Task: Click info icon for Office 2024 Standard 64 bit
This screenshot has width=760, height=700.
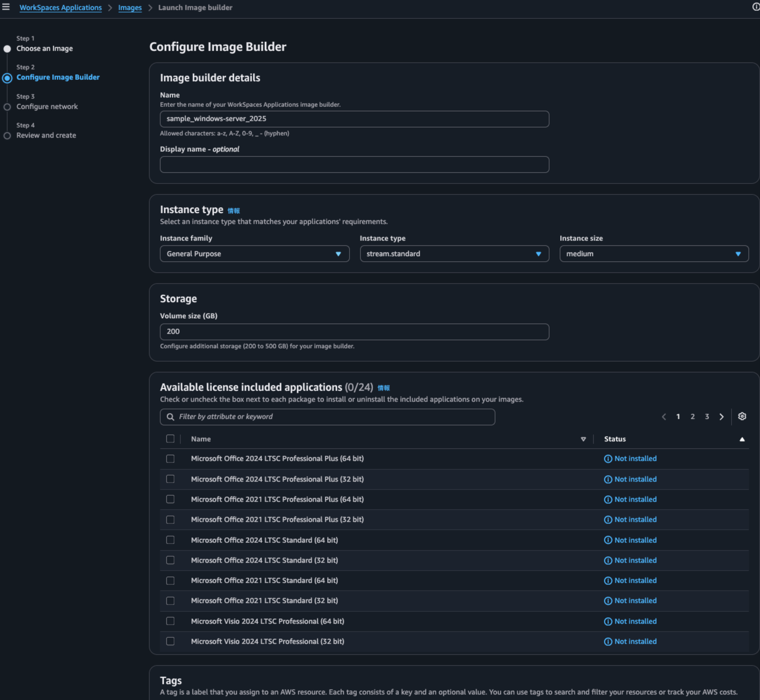Action: click(608, 540)
